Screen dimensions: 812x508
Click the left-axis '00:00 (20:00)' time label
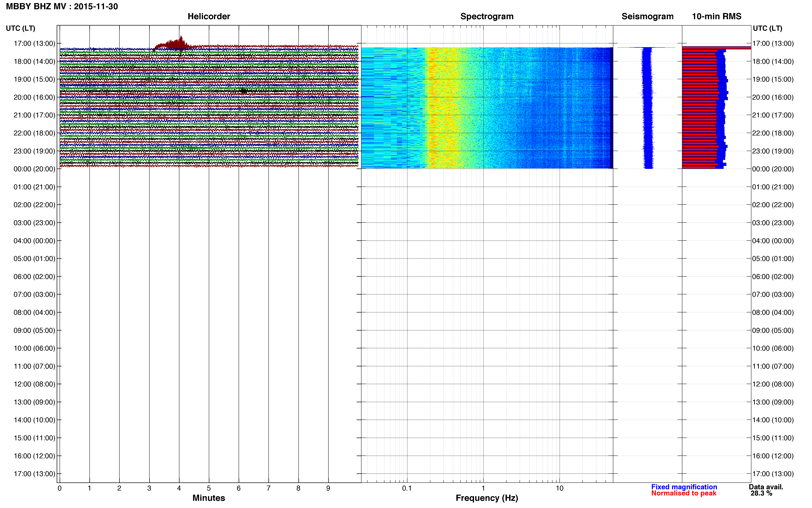pos(34,169)
